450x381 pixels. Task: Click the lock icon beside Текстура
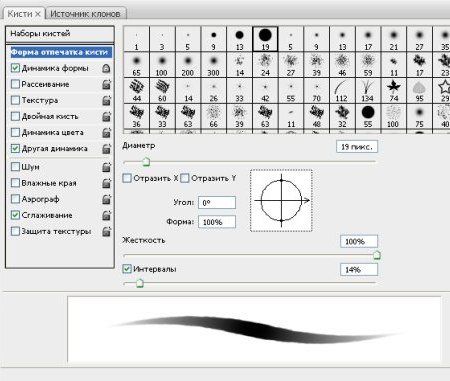[x=106, y=100]
